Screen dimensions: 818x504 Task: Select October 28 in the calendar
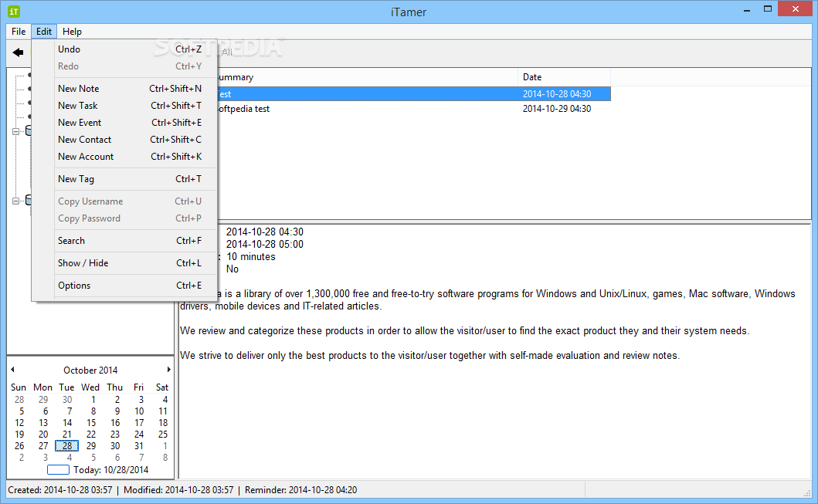click(66, 446)
